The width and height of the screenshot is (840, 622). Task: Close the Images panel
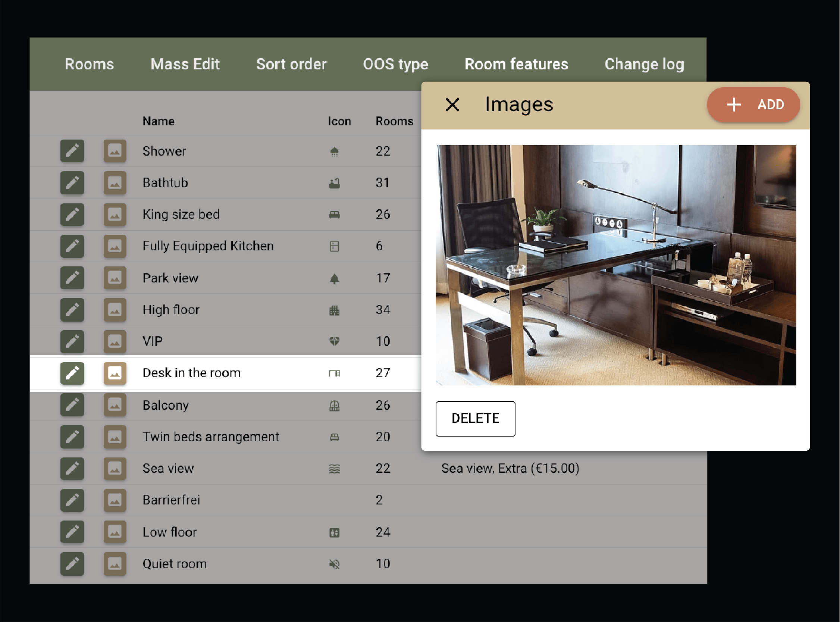click(452, 105)
